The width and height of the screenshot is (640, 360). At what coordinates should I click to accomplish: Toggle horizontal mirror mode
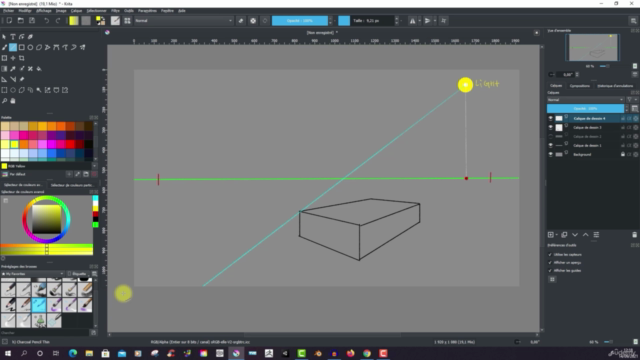pyautogui.click(x=413, y=20)
